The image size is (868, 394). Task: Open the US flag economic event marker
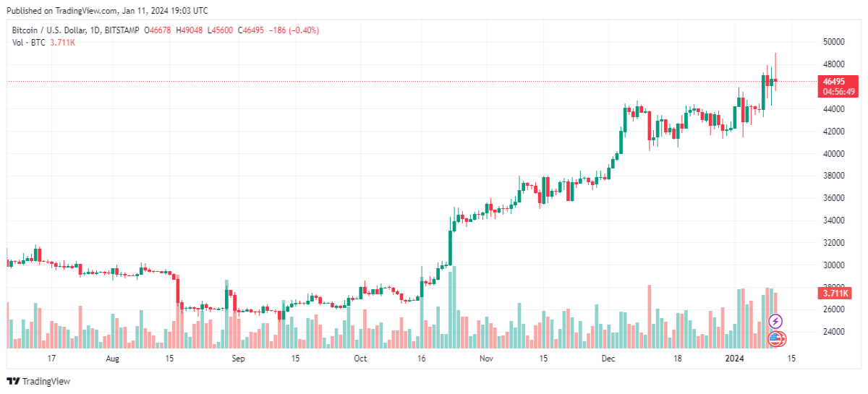click(775, 338)
